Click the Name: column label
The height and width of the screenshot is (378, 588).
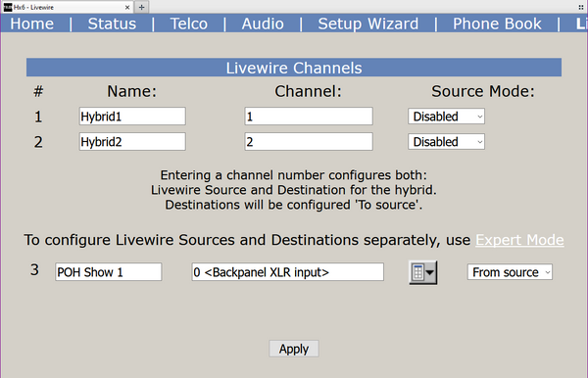(x=131, y=91)
